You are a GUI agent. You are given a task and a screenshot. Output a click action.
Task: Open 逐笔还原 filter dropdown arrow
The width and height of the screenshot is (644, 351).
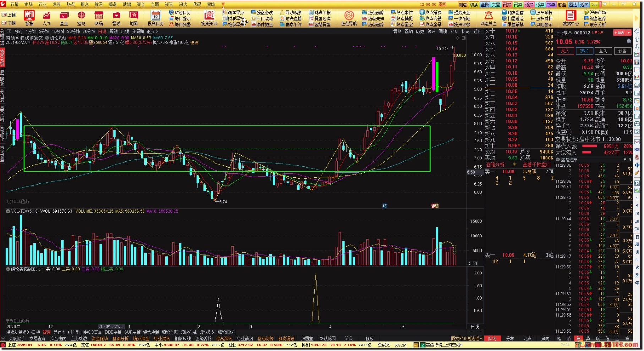626,160
